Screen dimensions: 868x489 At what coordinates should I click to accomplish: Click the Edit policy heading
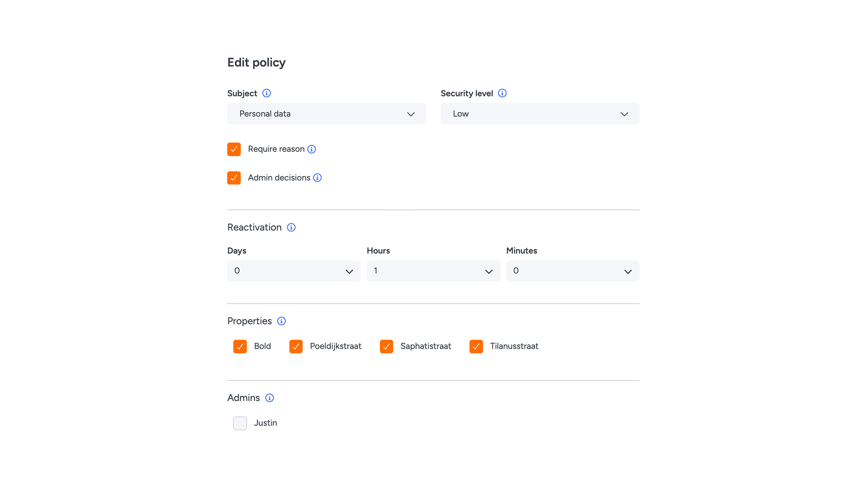[256, 62]
